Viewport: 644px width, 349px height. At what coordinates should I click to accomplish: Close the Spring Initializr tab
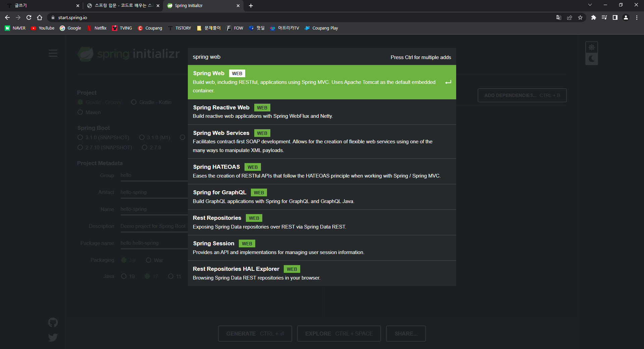[x=238, y=6]
